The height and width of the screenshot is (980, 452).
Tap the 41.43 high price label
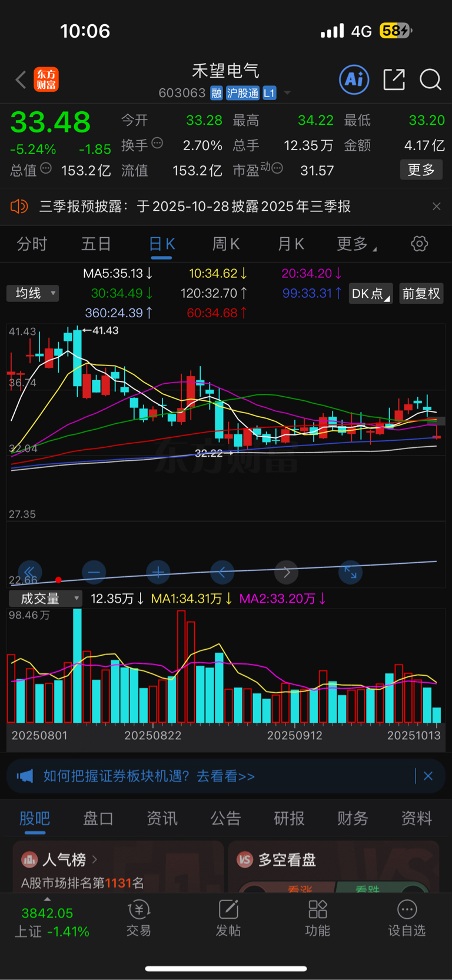[x=105, y=330]
